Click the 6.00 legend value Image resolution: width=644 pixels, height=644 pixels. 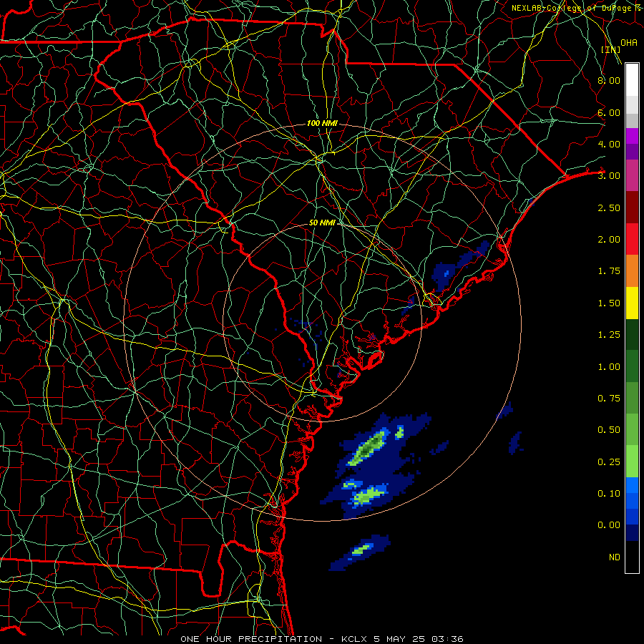(x=609, y=112)
